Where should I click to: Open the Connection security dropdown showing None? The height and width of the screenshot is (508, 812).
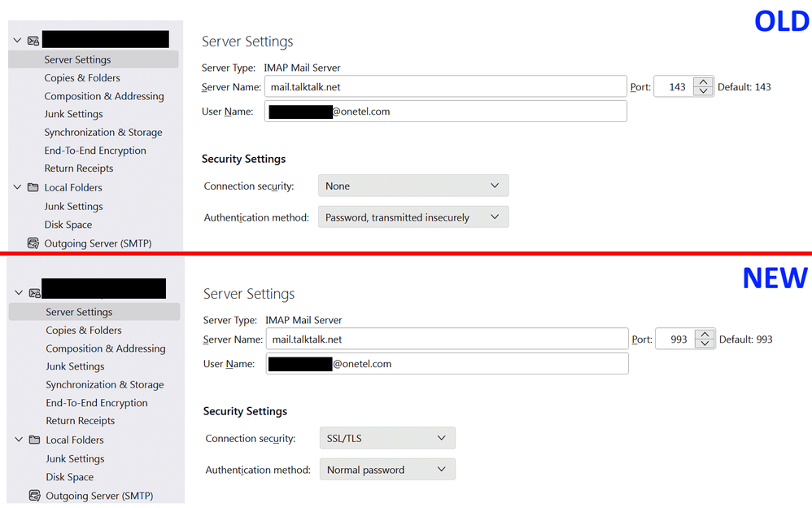pos(413,186)
